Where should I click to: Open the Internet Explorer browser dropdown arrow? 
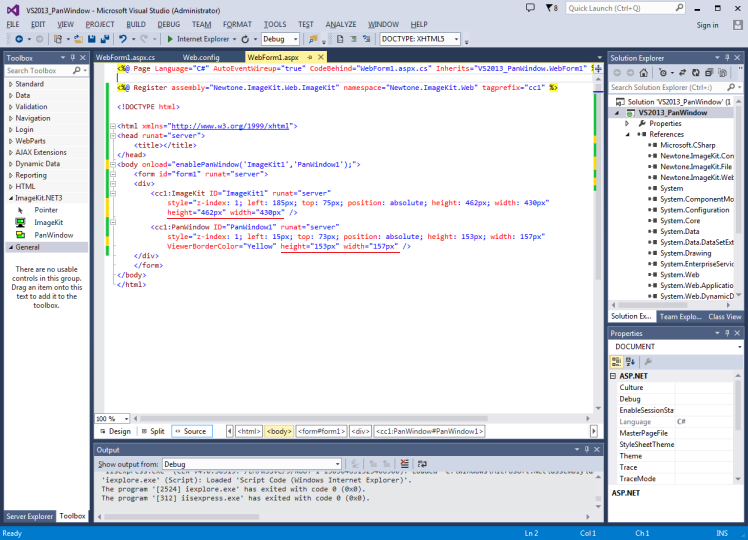[x=234, y=39]
